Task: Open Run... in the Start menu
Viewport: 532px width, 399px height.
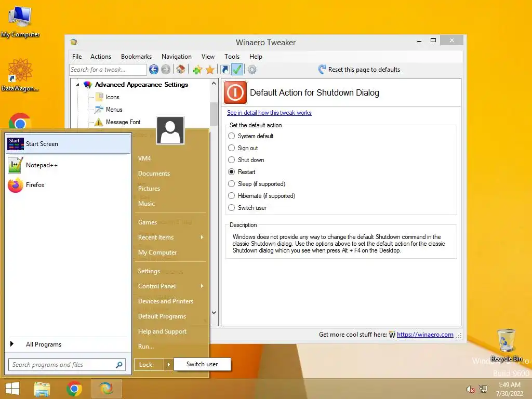Action: (146, 347)
